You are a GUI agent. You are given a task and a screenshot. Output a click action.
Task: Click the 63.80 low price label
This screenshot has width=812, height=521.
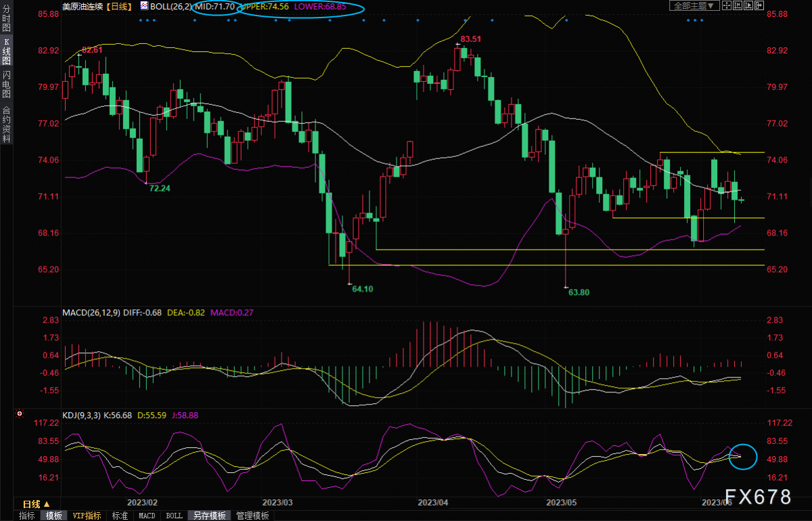[x=579, y=292]
